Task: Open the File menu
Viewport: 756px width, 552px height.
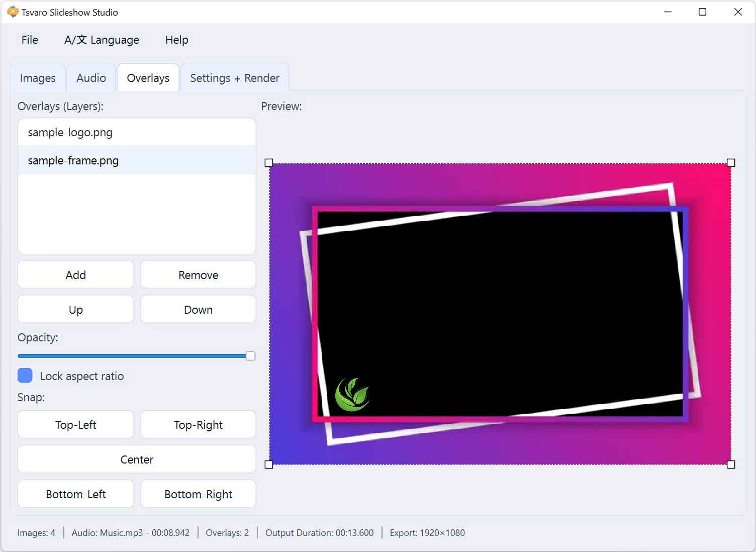Action: (29, 40)
